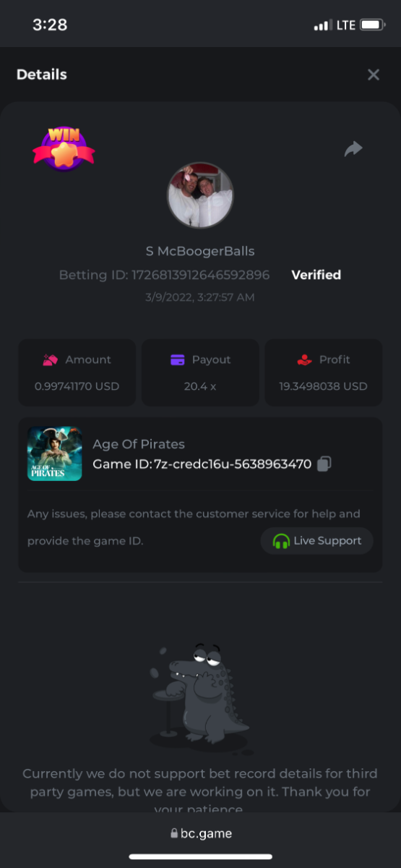Screen dimensions: 401x868
Task: Open Live Support chat
Action: (x=316, y=541)
